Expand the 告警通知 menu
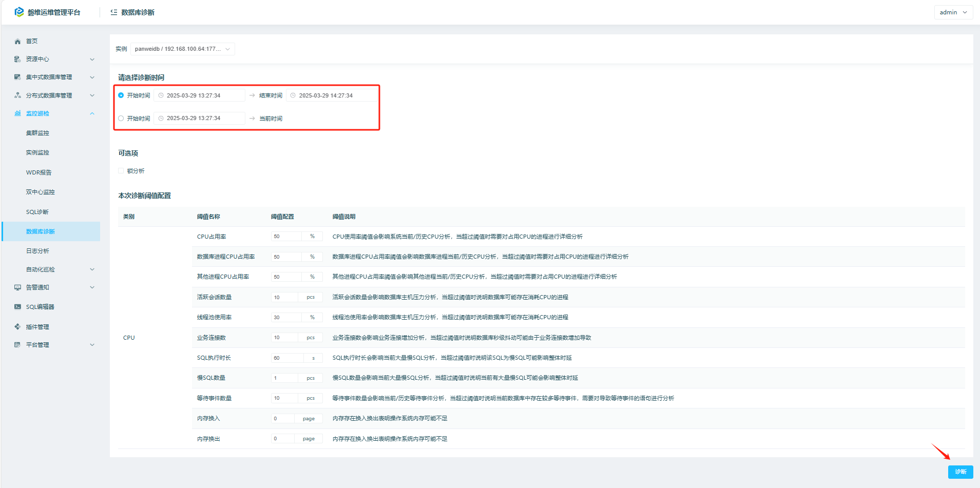Image resolution: width=980 pixels, height=488 pixels. (92, 287)
